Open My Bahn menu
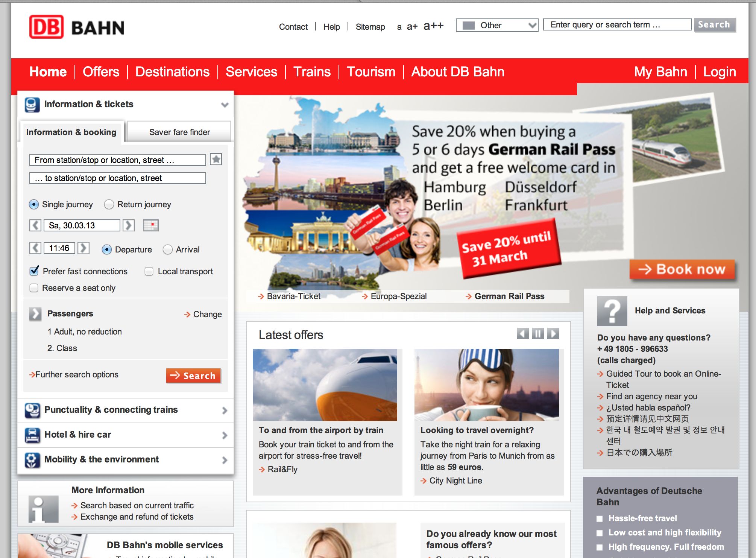The image size is (756, 558). click(660, 72)
